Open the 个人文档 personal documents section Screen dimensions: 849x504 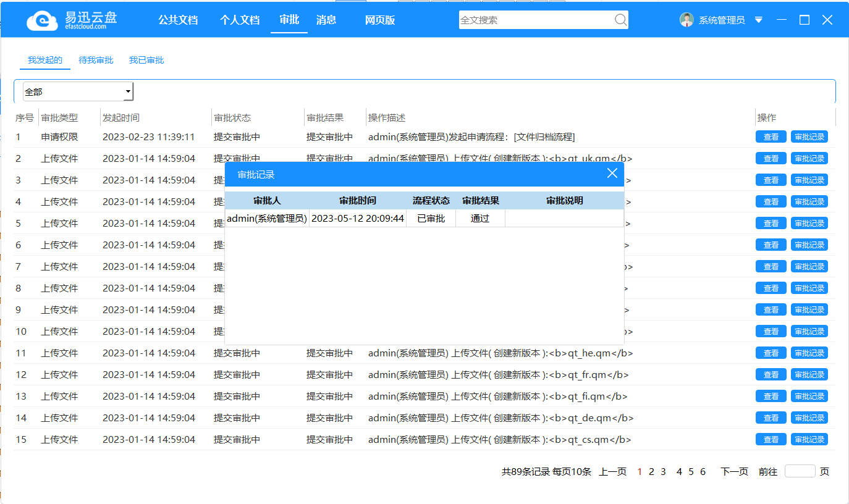coord(240,20)
